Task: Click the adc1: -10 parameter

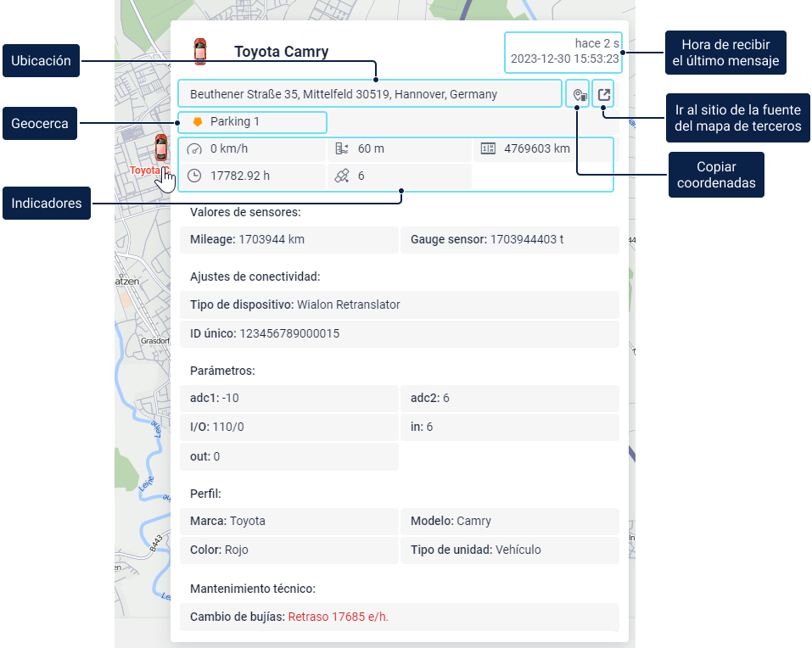Action: tap(289, 399)
